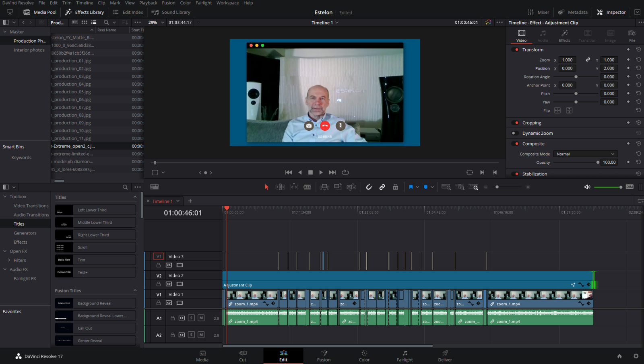This screenshot has width=644, height=364.
Task: Mute audio track A1
Action: pyautogui.click(x=201, y=318)
